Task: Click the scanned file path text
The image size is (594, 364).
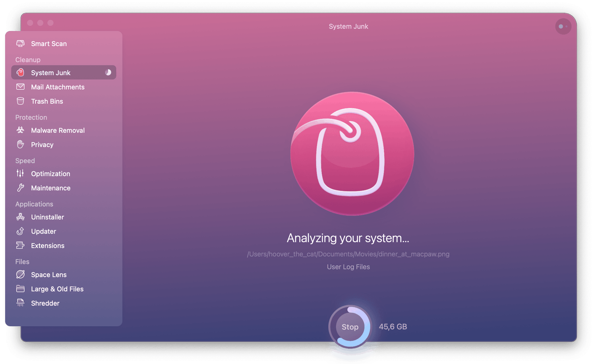Action: click(x=348, y=254)
